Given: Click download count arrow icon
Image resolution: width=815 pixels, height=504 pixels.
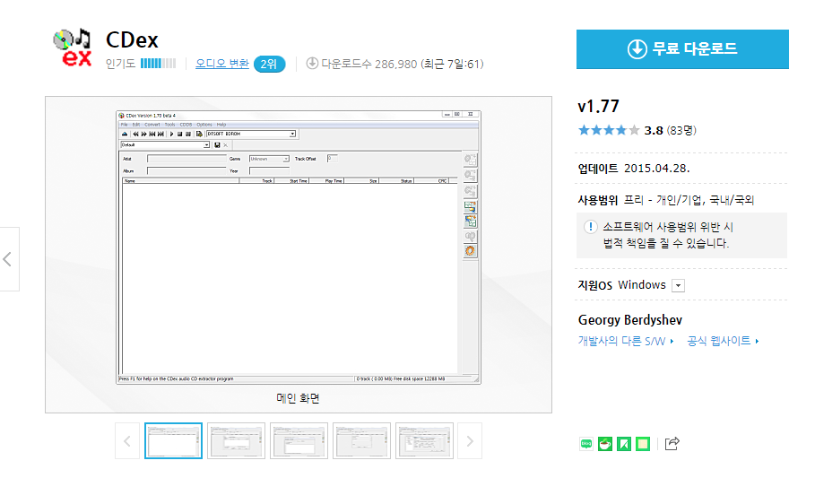Looking at the screenshot, I should pos(312,64).
